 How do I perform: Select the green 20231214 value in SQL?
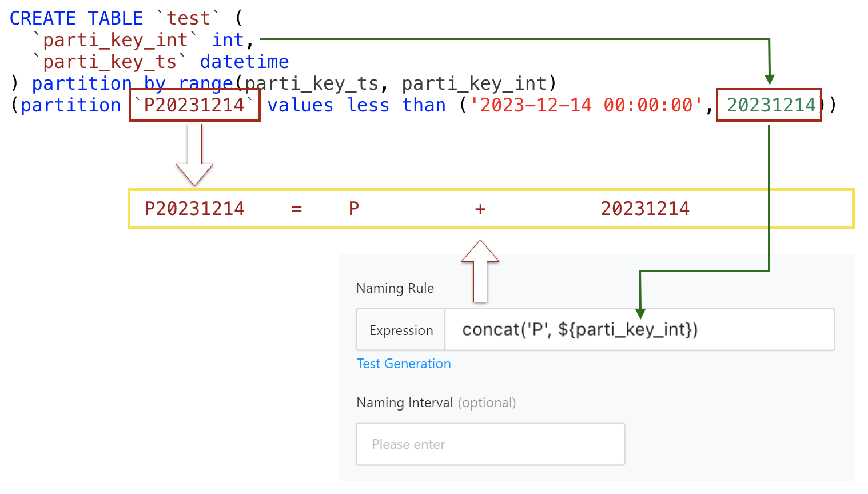(x=770, y=105)
